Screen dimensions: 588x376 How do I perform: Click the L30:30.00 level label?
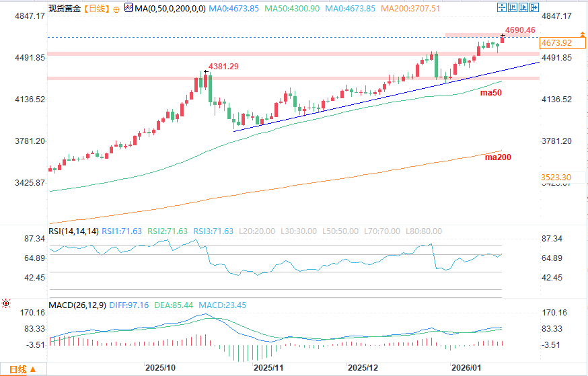[x=299, y=231]
